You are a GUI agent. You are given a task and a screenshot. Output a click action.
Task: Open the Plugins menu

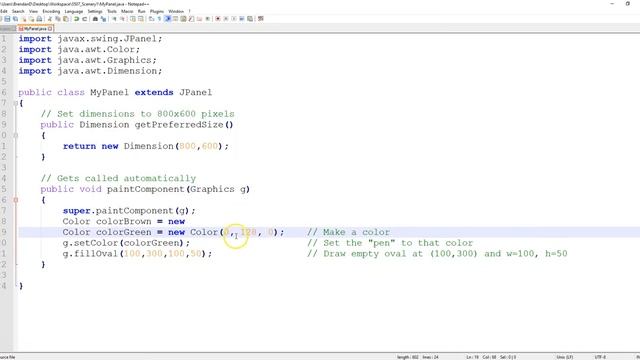[x=157, y=11]
